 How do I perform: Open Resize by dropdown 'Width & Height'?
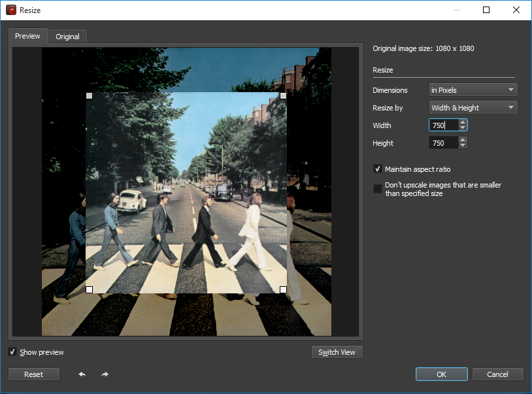[473, 108]
